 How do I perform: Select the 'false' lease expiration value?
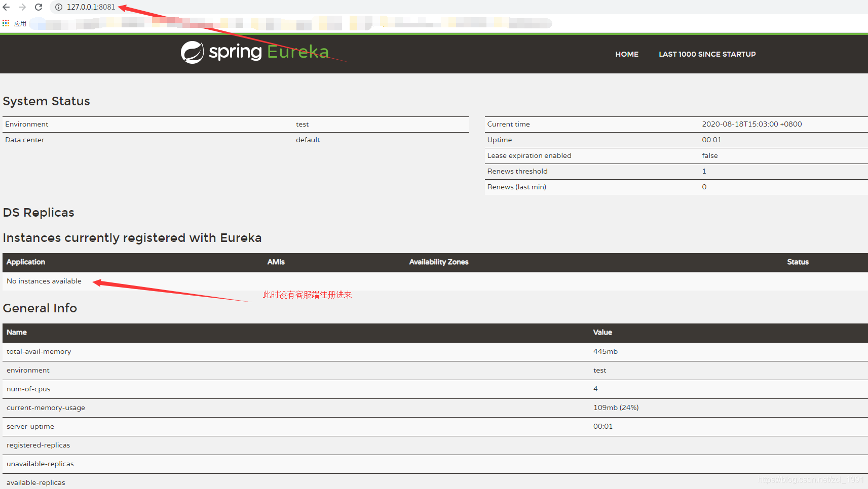click(710, 155)
